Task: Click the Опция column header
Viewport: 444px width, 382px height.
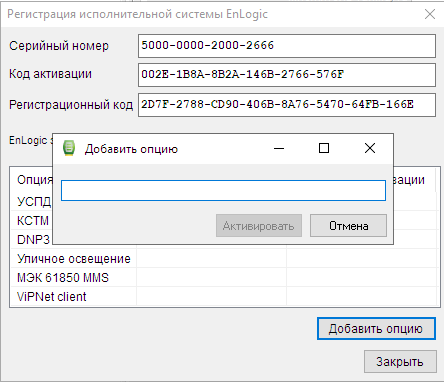Action: click(x=35, y=180)
